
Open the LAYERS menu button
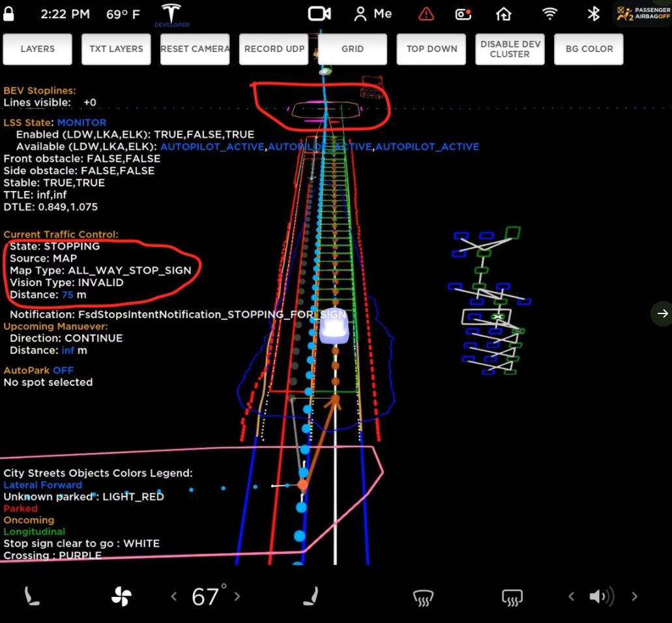[37, 49]
